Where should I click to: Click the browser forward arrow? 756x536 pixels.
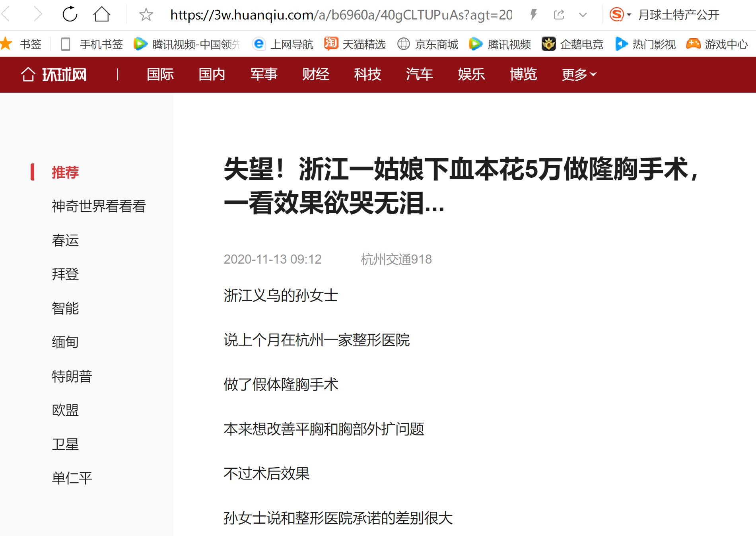pyautogui.click(x=38, y=14)
